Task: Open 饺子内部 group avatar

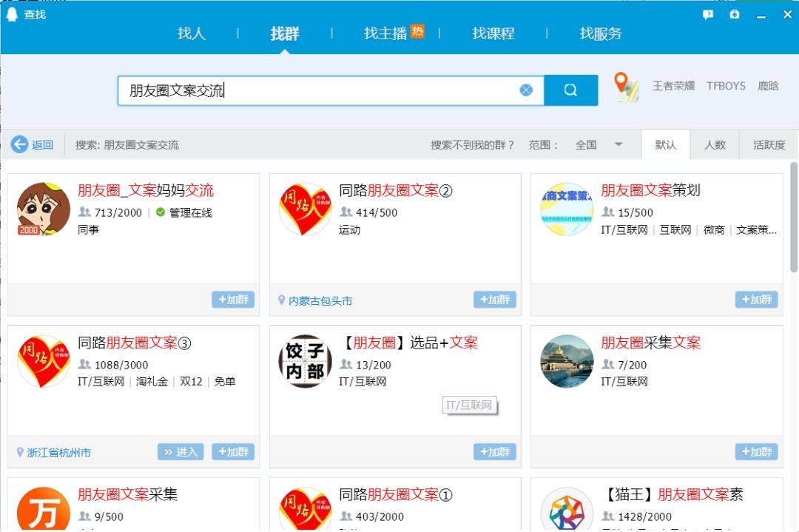Action: point(306,361)
